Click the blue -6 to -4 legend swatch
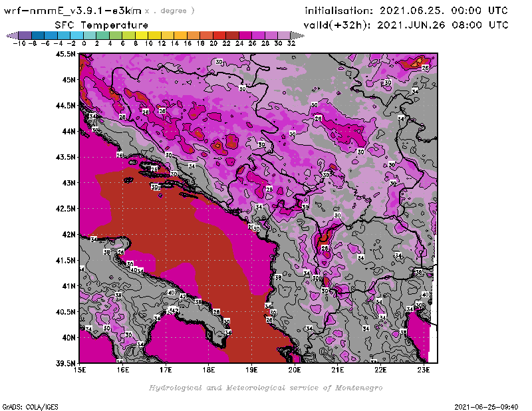 pyautogui.click(x=51, y=35)
